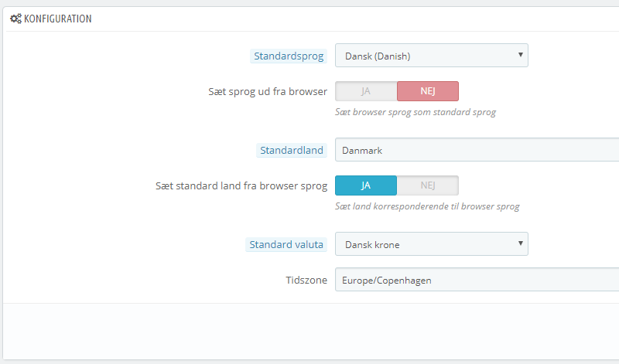This screenshot has height=364, width=619.
Task: Select NEJ for Sæt sprog ud fra browser
Action: tap(428, 91)
